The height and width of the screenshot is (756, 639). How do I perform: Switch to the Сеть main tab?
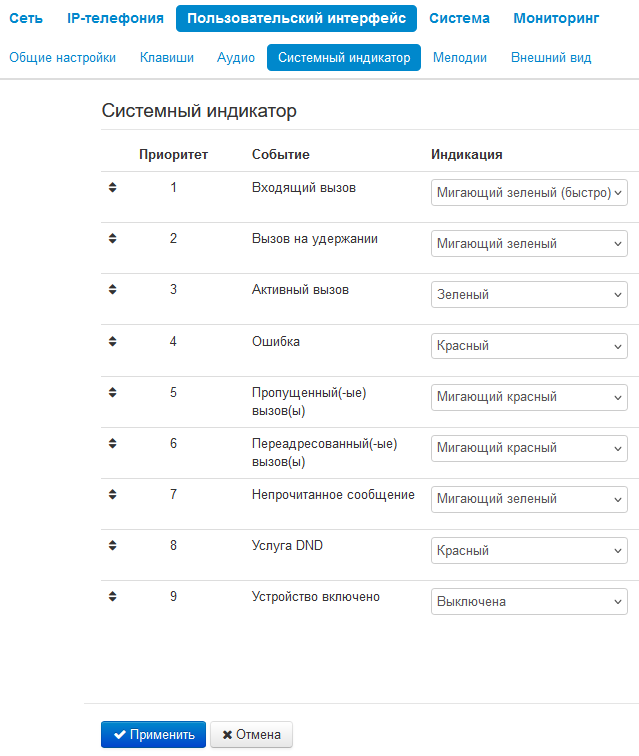coord(26,18)
